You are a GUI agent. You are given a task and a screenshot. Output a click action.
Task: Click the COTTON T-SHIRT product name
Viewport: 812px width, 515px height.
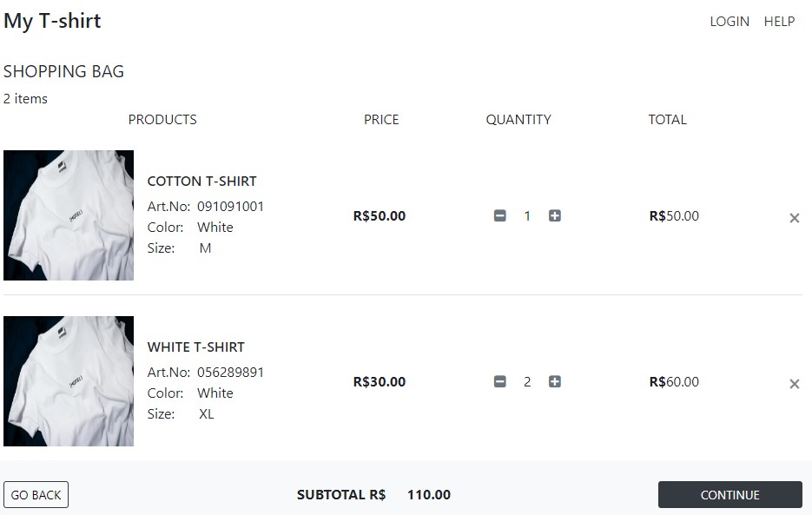click(x=201, y=182)
